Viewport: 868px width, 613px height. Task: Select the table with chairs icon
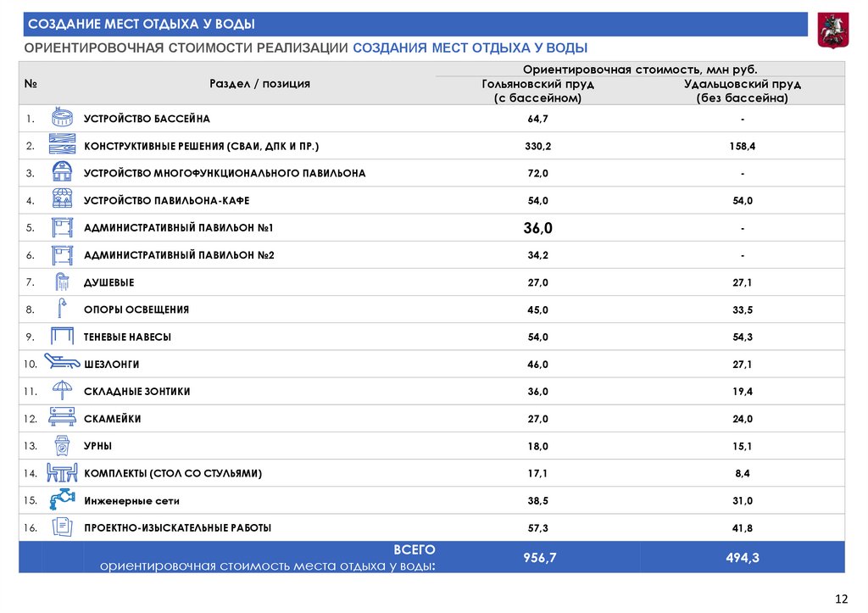pos(63,473)
